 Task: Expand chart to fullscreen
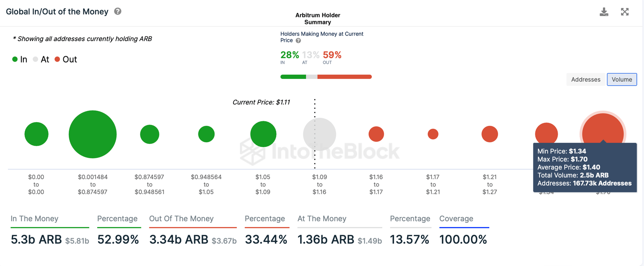click(x=625, y=12)
